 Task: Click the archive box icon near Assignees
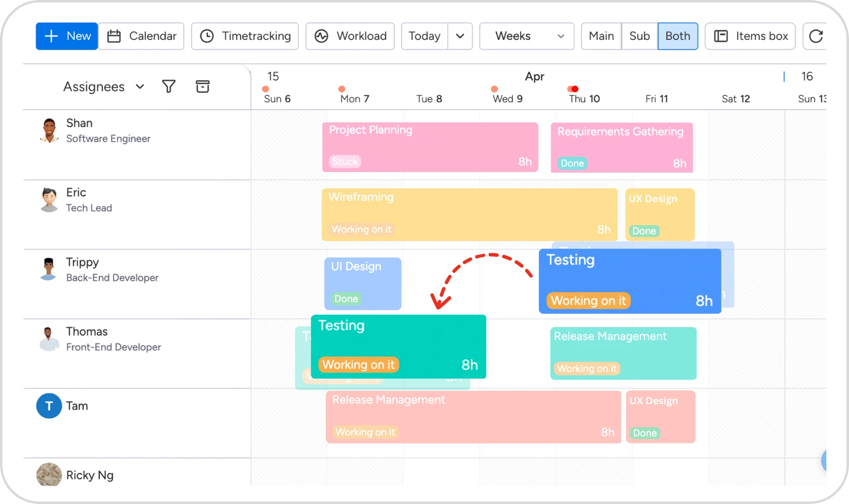[x=203, y=87]
